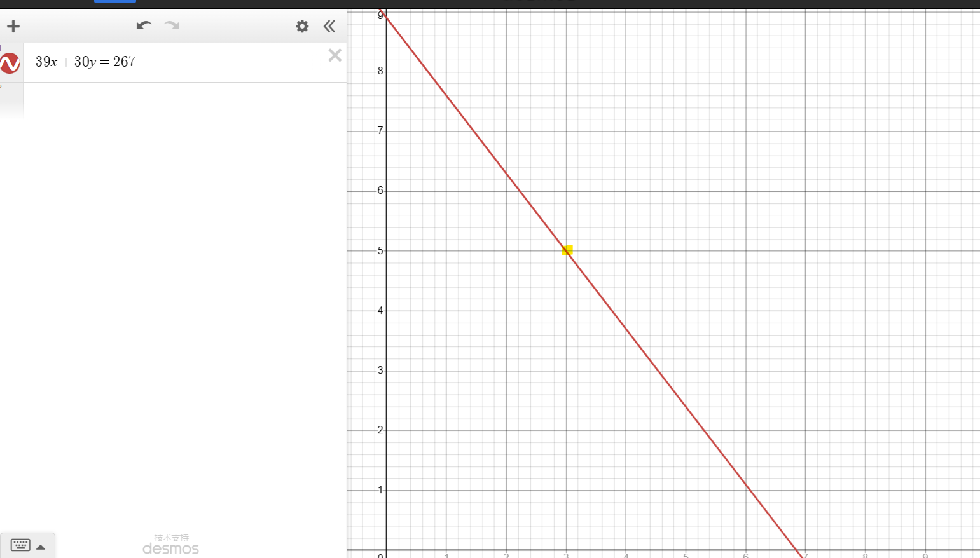Expand the keypad with the up arrow
Screen dimensions: 980x558
click(41, 547)
